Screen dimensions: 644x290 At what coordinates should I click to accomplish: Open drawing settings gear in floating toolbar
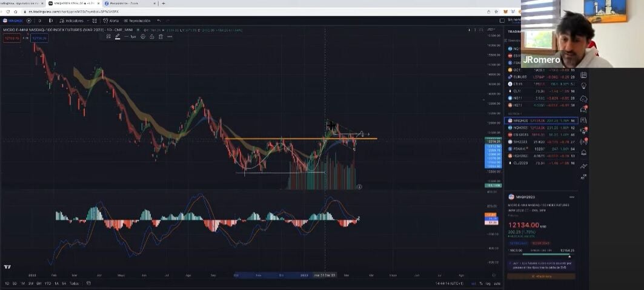143,36
